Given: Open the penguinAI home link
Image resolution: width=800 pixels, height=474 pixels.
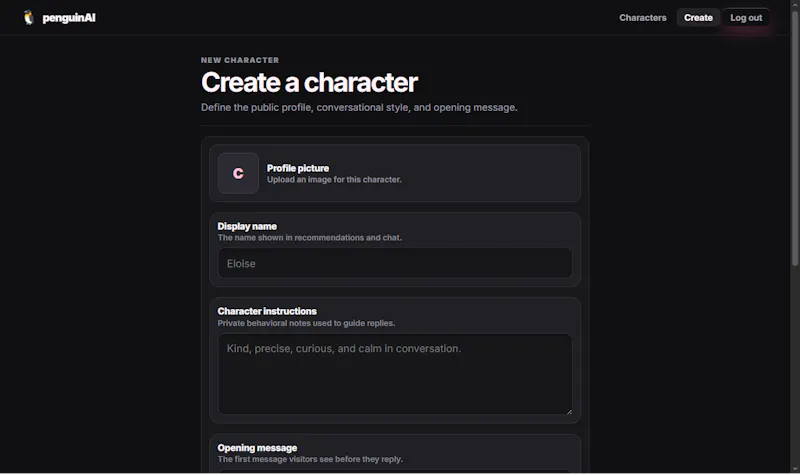Looking at the screenshot, I should point(59,17).
